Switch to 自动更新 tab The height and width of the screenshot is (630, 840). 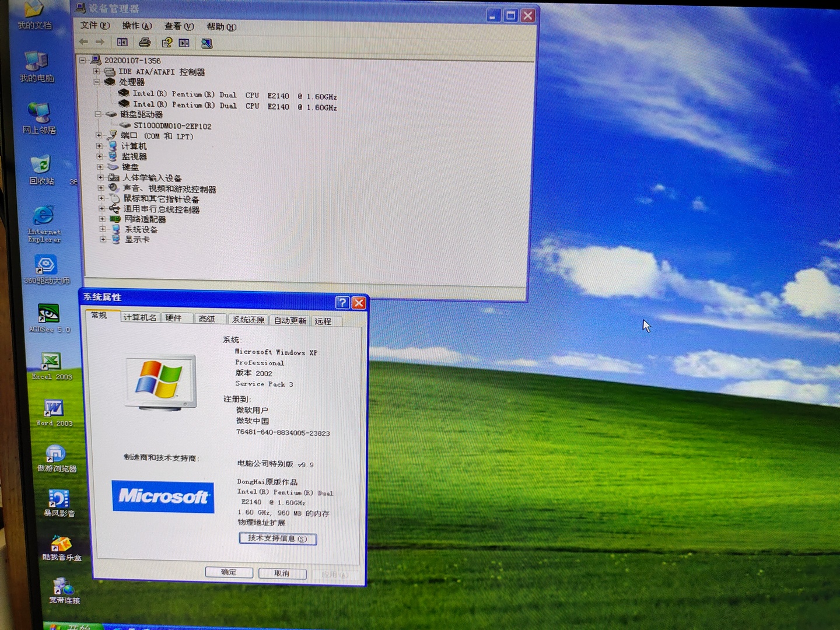(x=290, y=320)
